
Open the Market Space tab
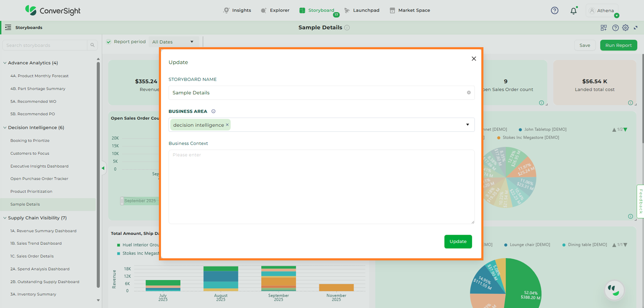tap(410, 11)
